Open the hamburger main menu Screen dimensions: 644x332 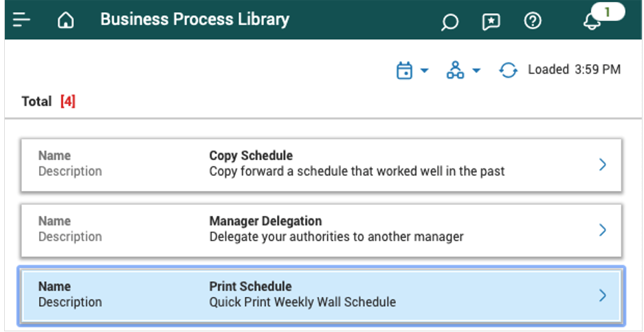click(22, 20)
